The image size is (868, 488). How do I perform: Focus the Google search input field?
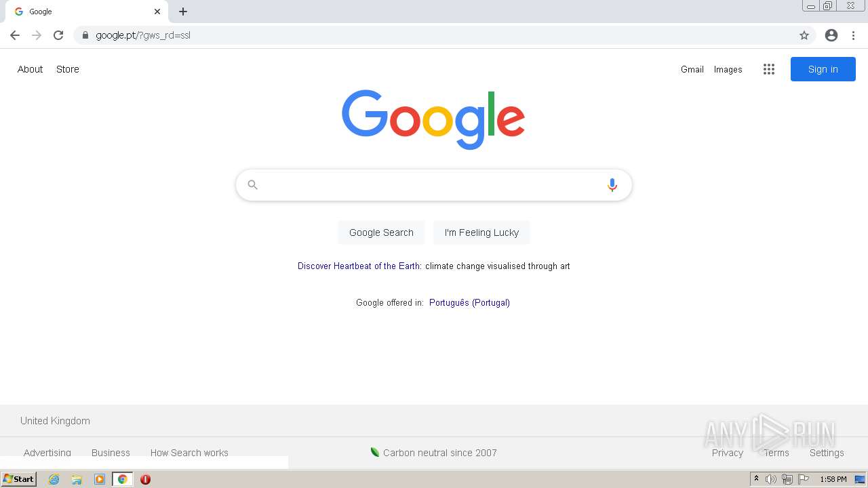(x=433, y=185)
